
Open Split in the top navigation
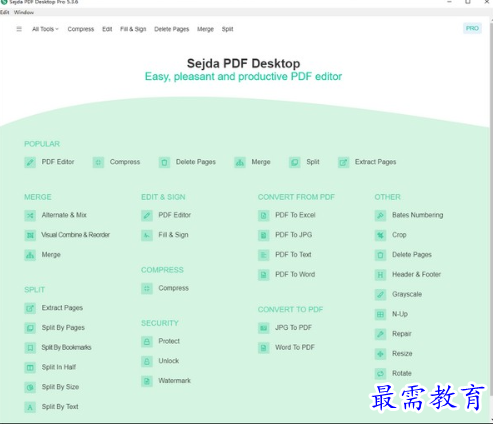point(227,29)
